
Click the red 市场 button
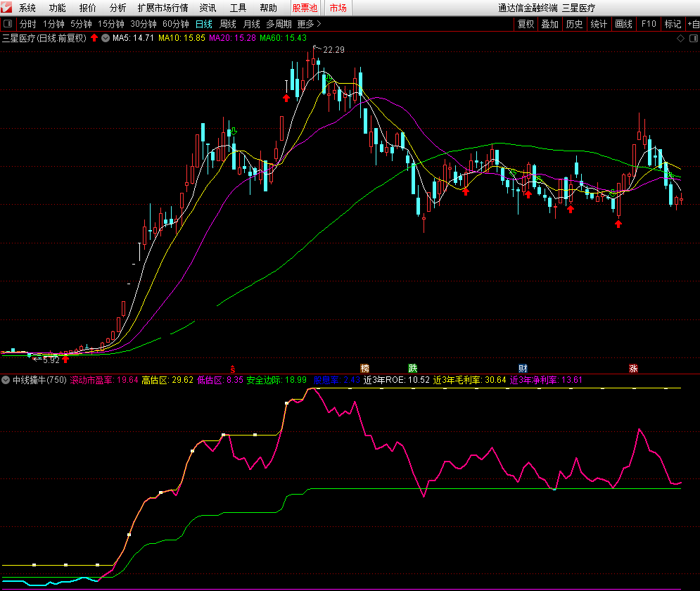coord(338,8)
